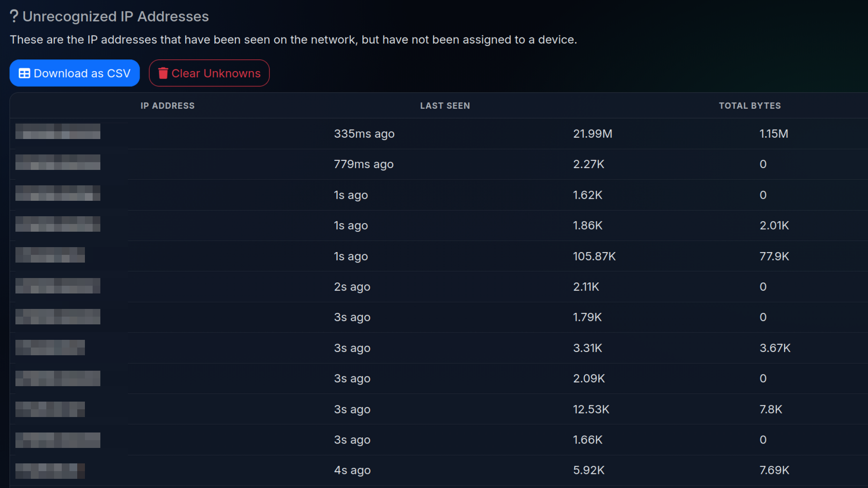Sort by the LAST SEEN column header
The height and width of the screenshot is (488, 868).
[445, 106]
